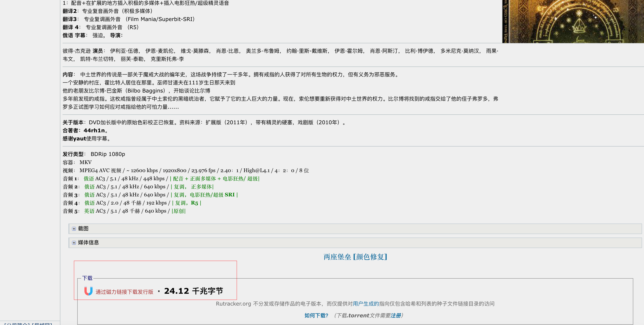
Task: Expand the 截图 spoiler plus icon
Action: 74,229
